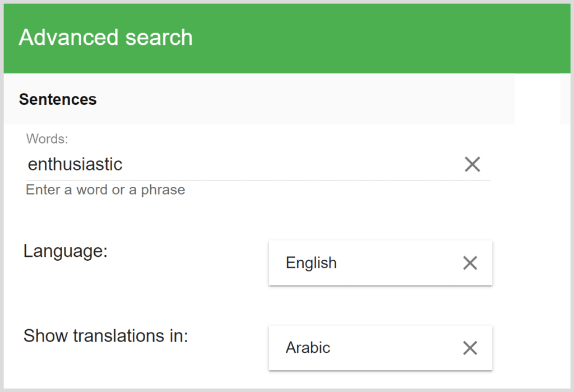Click the clear cross next to the Language box
The height and width of the screenshot is (392, 574).
point(470,262)
